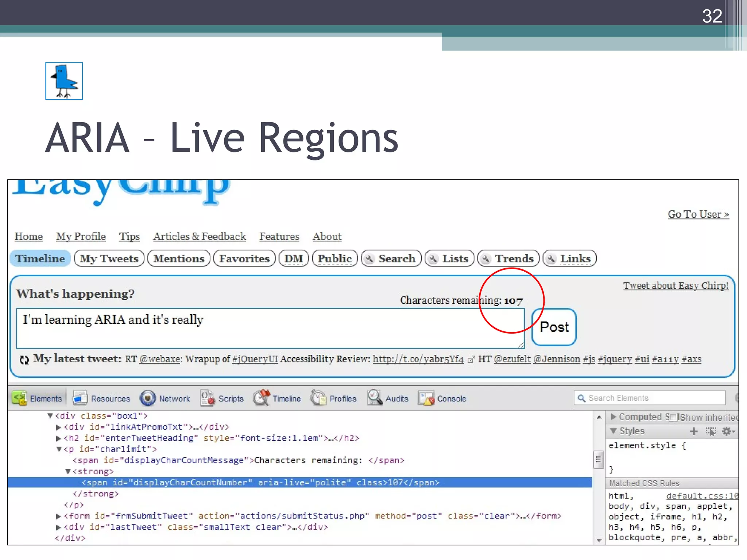Click the DOM tree scroll down arrow
The image size is (747, 560).
599,540
